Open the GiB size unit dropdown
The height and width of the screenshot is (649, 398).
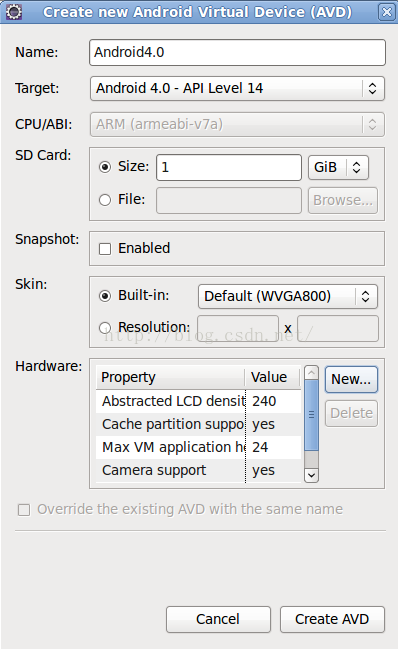click(x=338, y=167)
